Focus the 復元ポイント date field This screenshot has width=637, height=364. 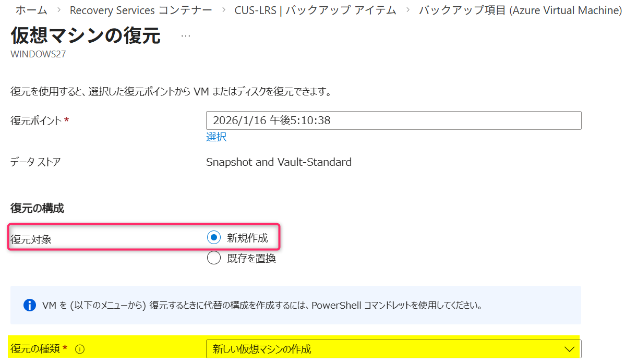pos(393,120)
